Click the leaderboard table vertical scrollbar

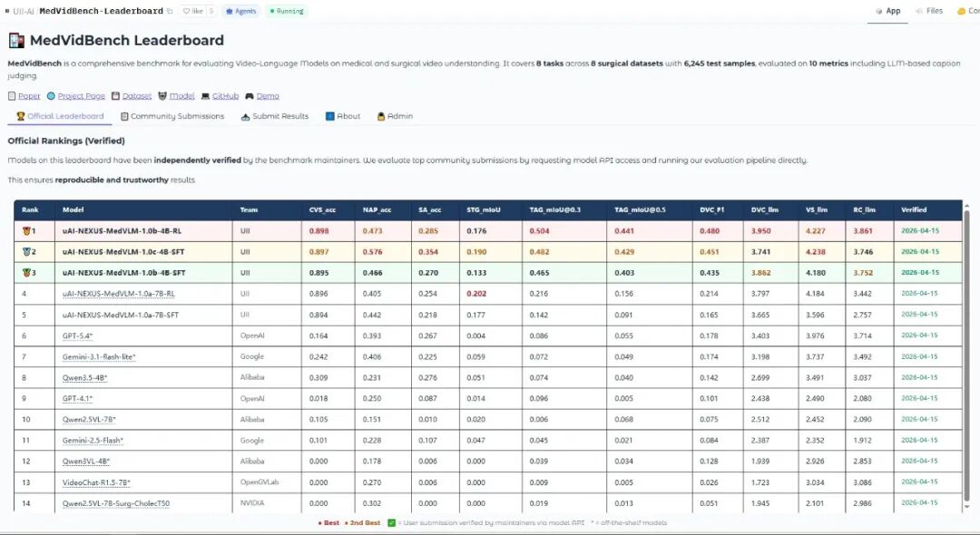coord(967,357)
